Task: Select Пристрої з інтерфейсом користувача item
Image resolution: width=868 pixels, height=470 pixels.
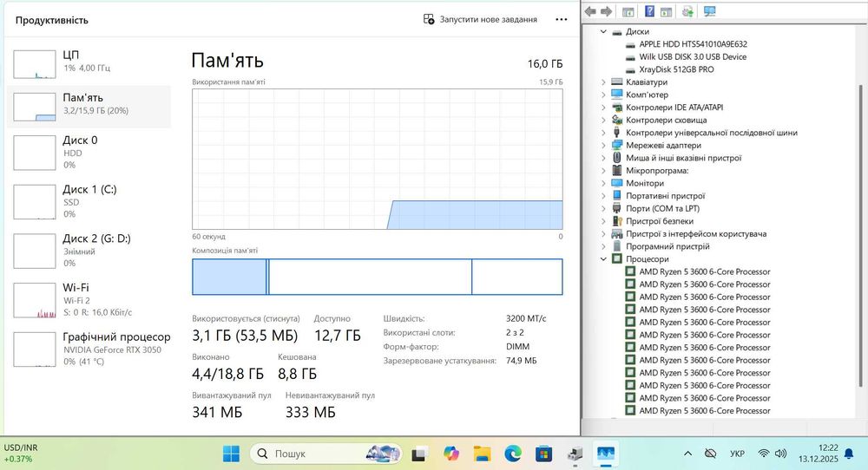Action: point(696,234)
